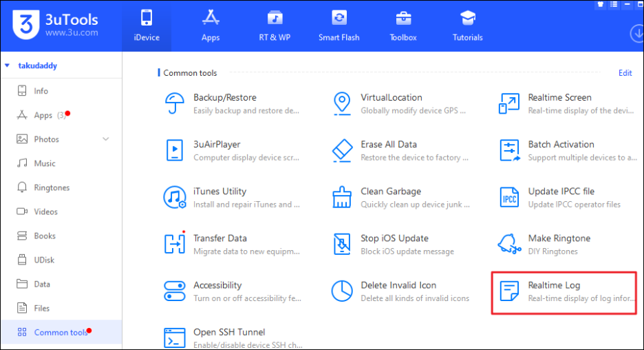The image size is (644, 350).
Task: Open Books in the sidebar
Action: point(61,236)
